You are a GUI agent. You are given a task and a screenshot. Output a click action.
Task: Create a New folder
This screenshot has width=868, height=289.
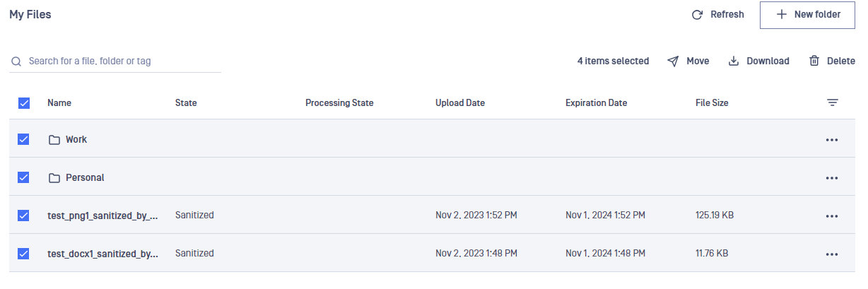coord(808,15)
